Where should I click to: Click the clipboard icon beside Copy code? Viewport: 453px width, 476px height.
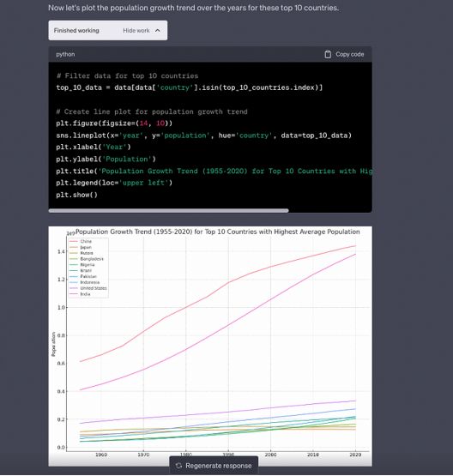[x=328, y=54]
